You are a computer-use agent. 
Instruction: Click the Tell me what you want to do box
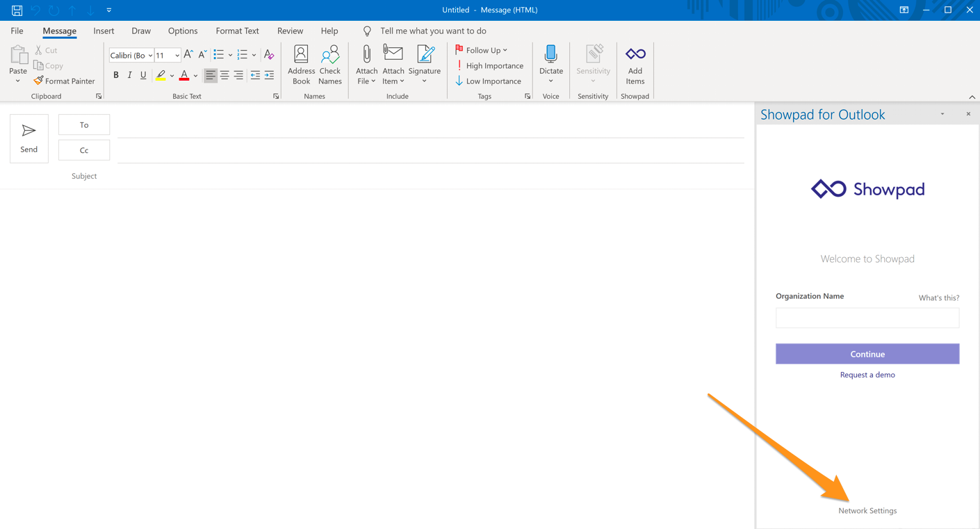(x=433, y=31)
